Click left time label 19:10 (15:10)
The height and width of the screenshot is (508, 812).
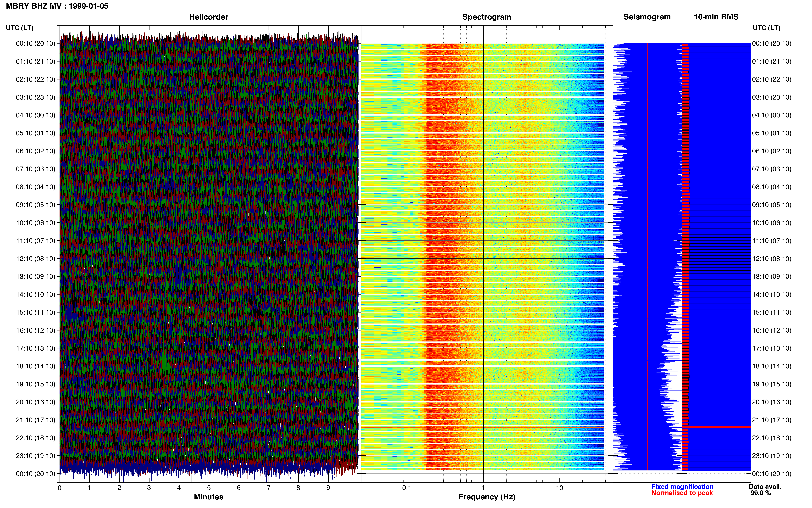tap(36, 384)
